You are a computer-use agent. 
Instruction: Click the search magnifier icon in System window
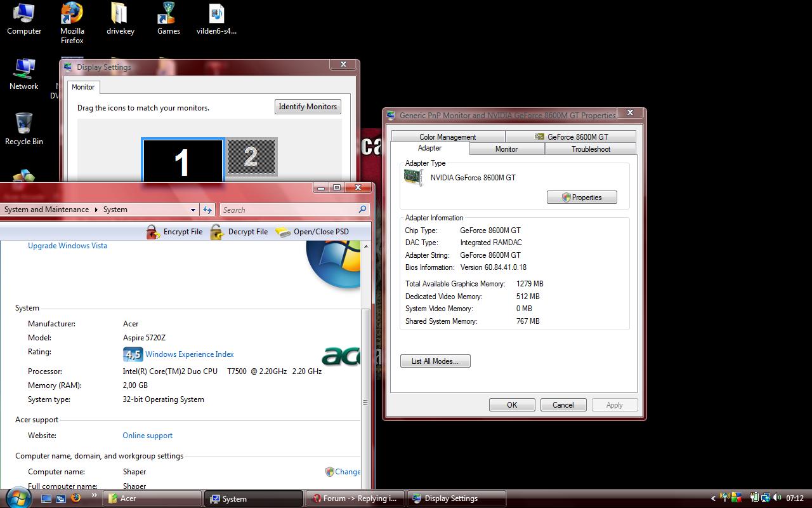pos(363,210)
